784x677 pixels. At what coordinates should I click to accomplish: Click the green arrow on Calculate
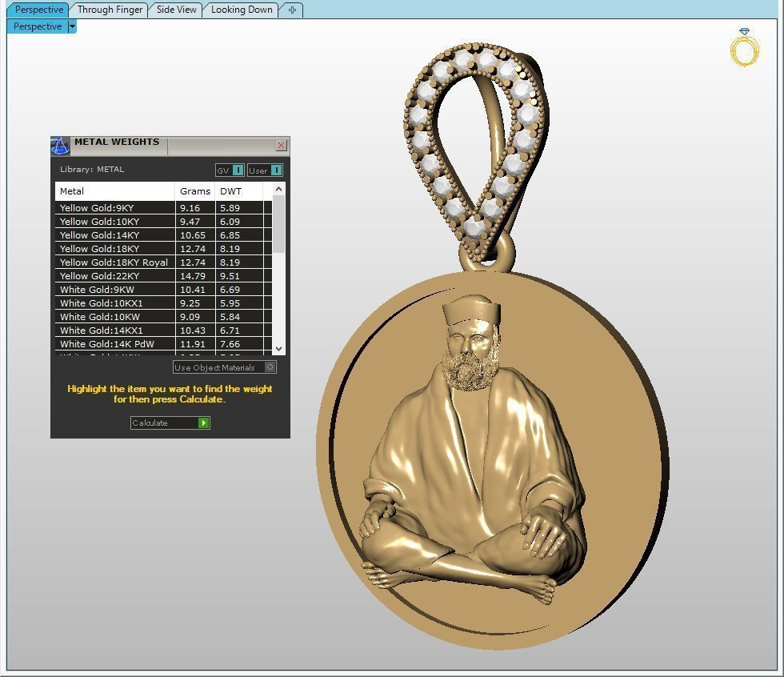203,423
